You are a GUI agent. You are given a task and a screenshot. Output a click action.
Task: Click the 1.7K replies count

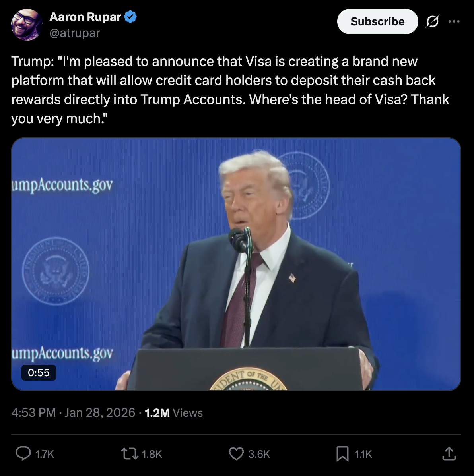tap(45, 454)
